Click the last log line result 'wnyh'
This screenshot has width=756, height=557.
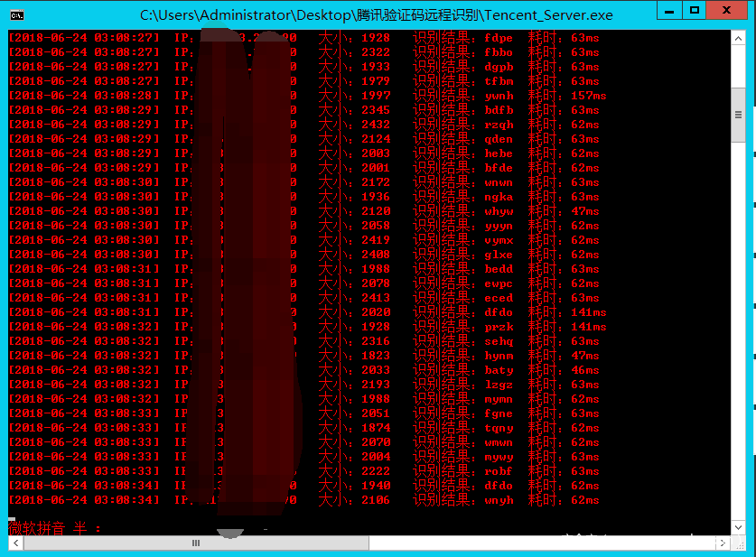click(x=499, y=500)
